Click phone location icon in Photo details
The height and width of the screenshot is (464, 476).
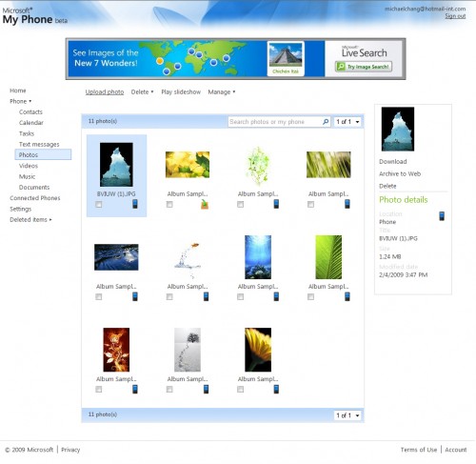click(x=442, y=216)
